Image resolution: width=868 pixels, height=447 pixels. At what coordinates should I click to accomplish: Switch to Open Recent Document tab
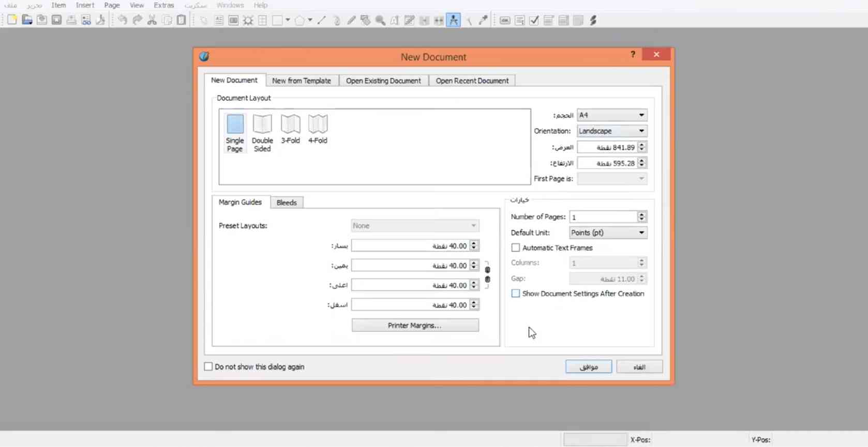472,81
